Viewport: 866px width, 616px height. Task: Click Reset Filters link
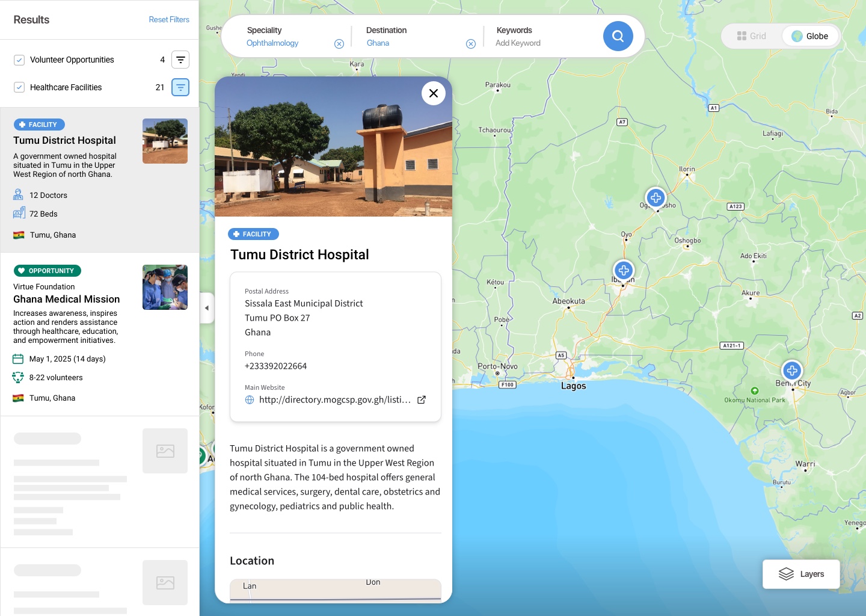click(169, 20)
